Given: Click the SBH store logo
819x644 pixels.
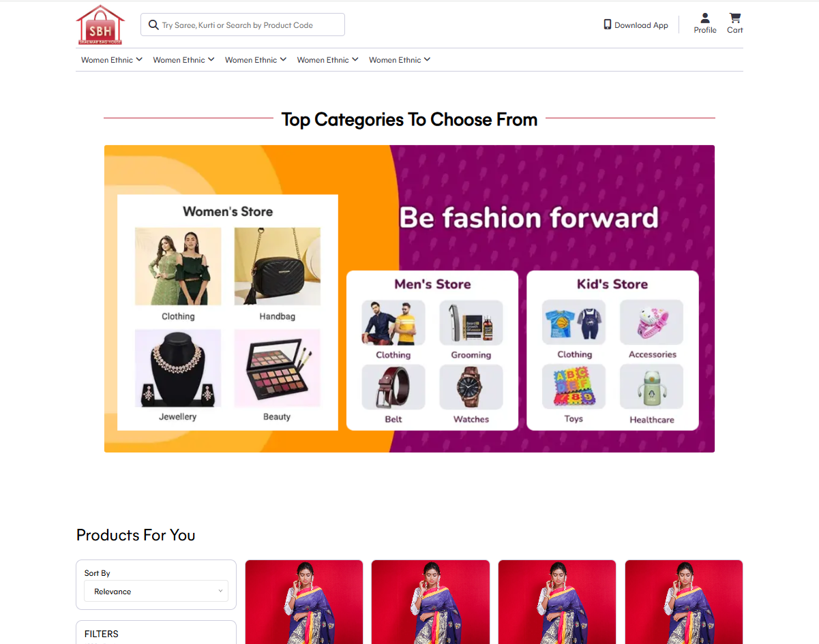Looking at the screenshot, I should tap(100, 25).
